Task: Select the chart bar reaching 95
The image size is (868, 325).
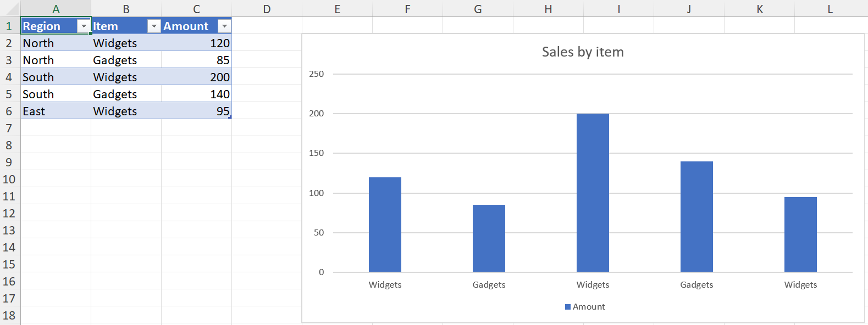Action: [800, 234]
